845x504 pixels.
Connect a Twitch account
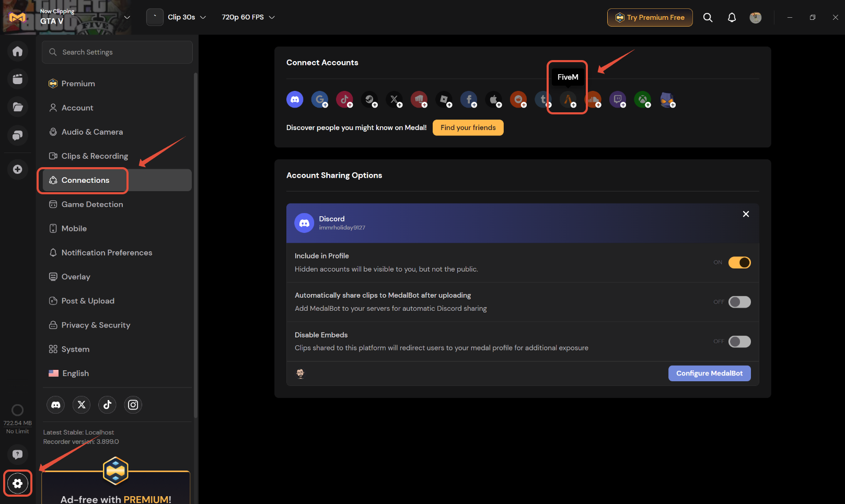618,99
